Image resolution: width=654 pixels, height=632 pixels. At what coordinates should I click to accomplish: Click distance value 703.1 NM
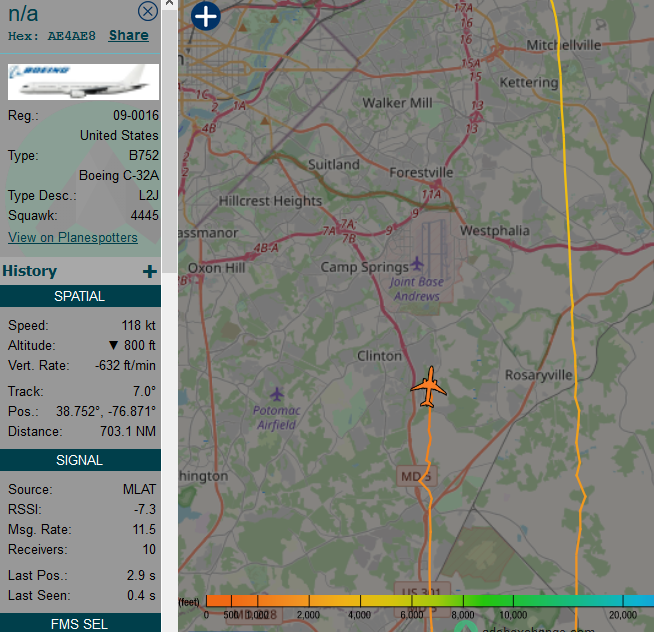(128, 431)
